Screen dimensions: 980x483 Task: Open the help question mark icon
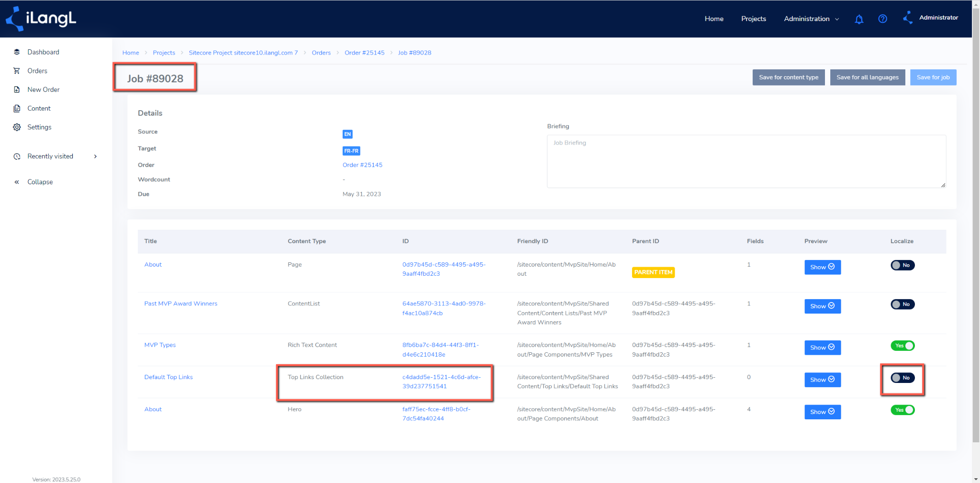point(883,19)
